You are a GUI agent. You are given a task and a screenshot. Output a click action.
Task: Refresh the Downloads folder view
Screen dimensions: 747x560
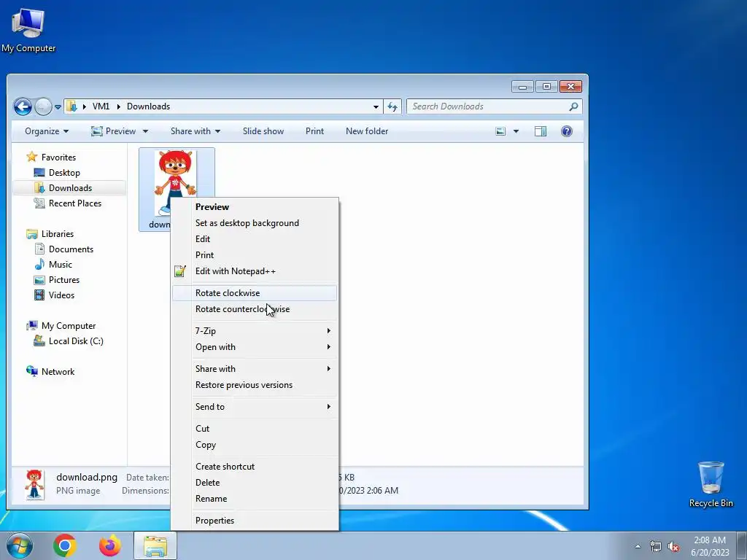392,106
